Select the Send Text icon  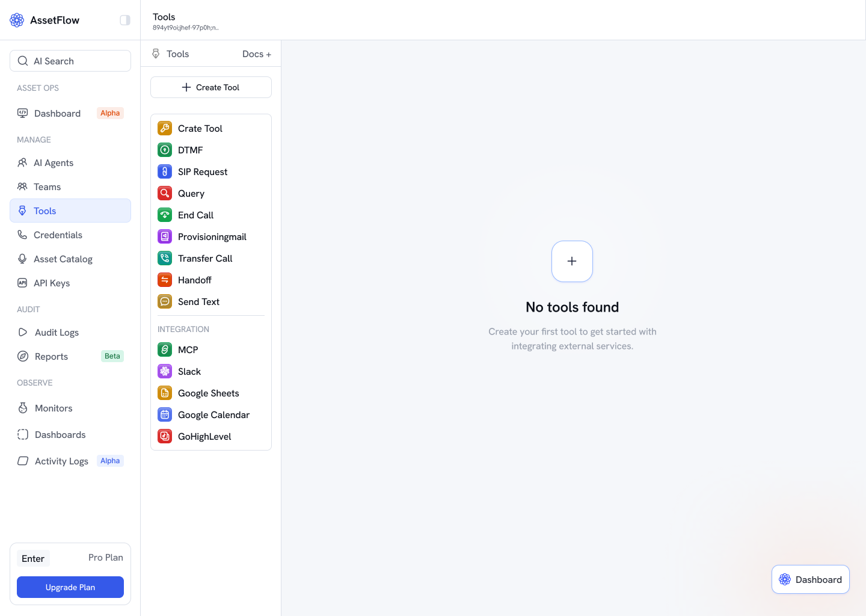(x=165, y=301)
